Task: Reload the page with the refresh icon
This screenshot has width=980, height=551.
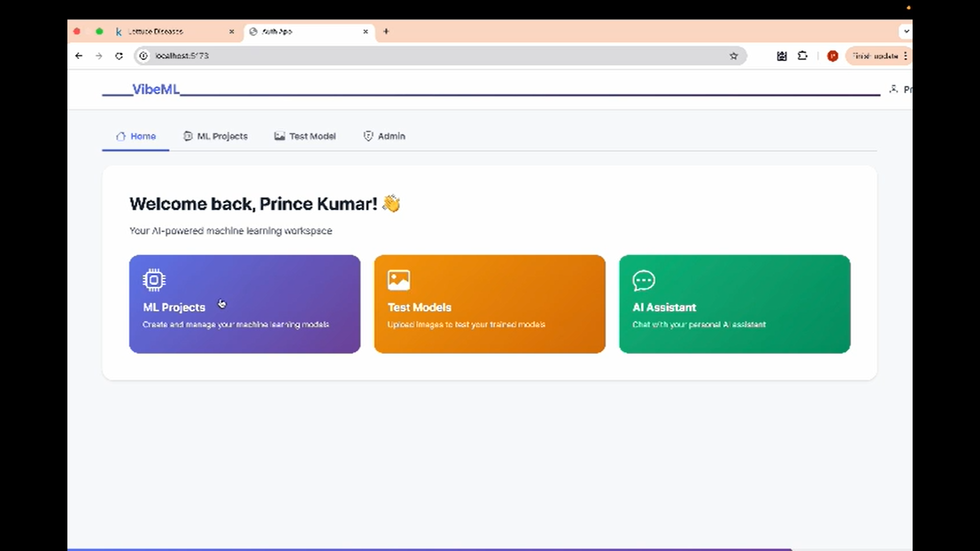Action: [119, 56]
